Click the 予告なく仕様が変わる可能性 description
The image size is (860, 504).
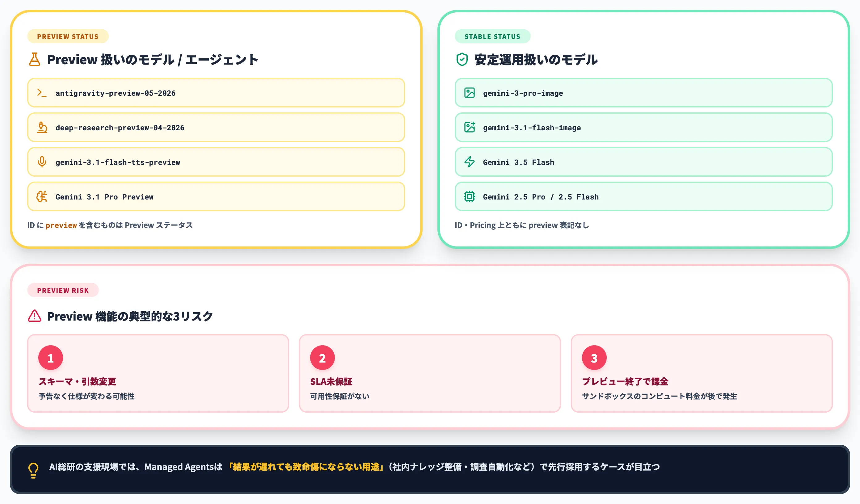[86, 396]
